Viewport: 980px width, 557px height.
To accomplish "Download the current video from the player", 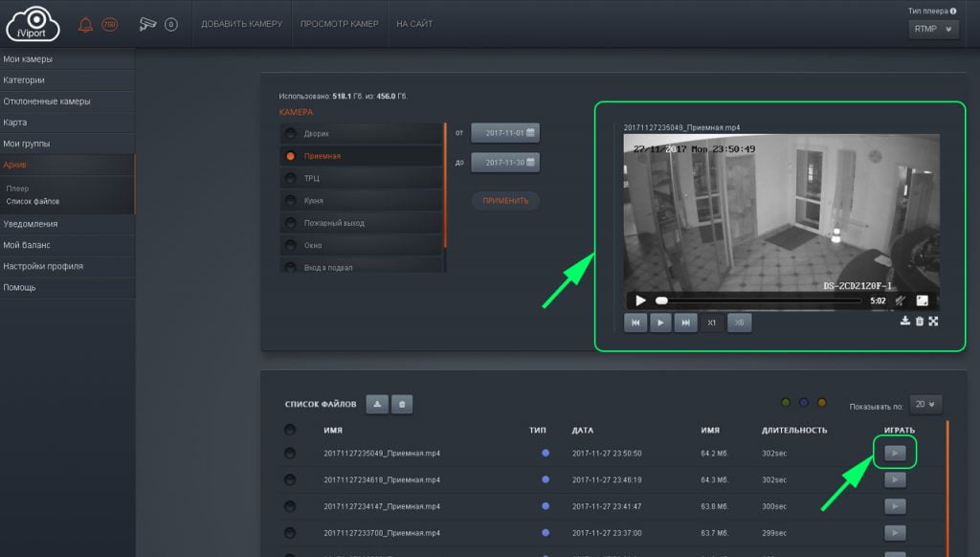I will click(x=905, y=322).
